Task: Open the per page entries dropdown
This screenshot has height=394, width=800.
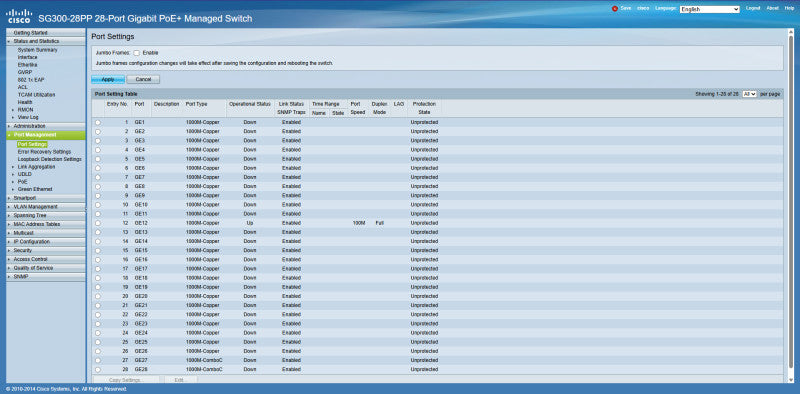Action: (x=749, y=94)
